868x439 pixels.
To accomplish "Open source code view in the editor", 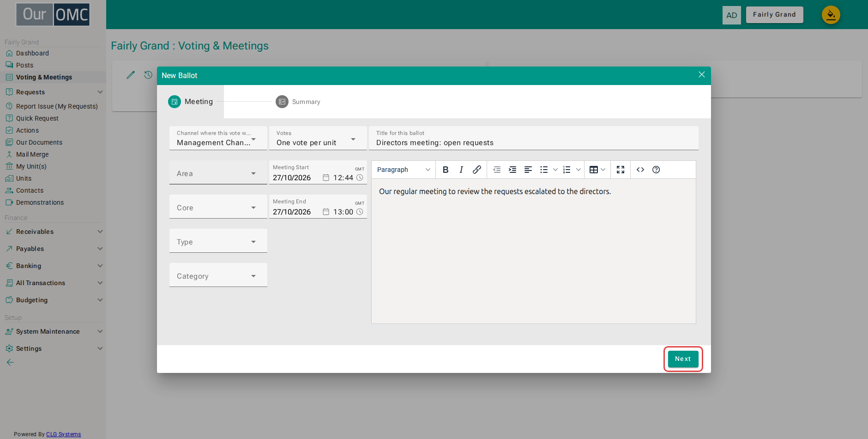I will click(x=640, y=170).
